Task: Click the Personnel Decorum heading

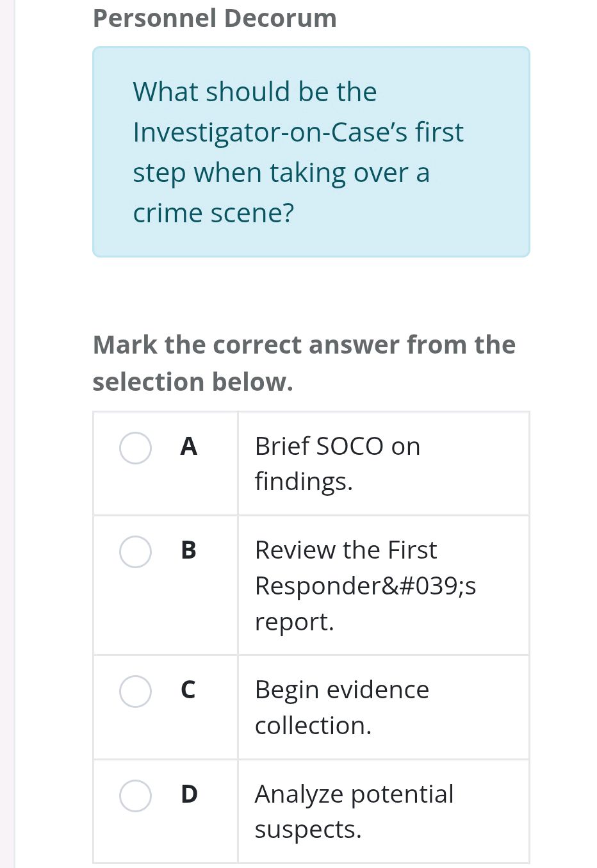Action: (215, 18)
